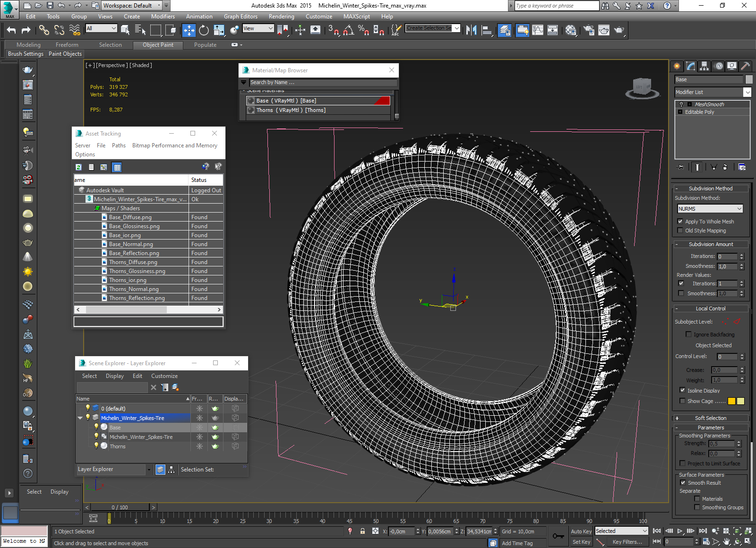Click Paint Objects button
Screen dimensions: 756x548
click(65, 54)
